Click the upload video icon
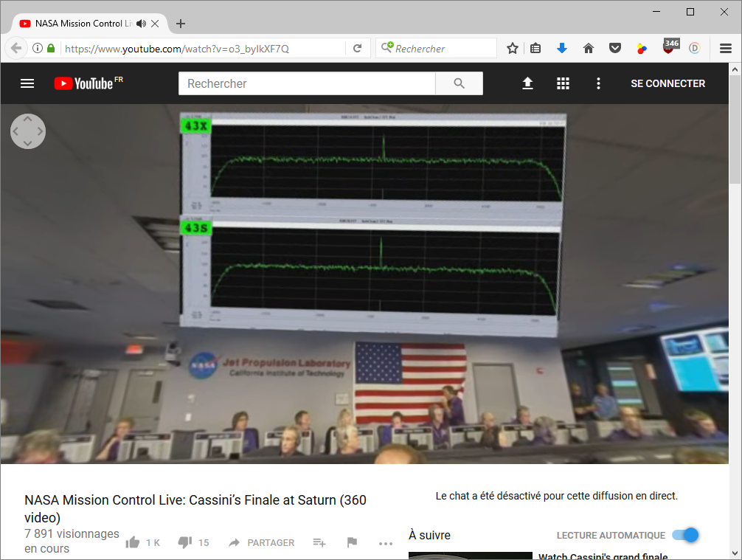742x560 pixels. (527, 83)
